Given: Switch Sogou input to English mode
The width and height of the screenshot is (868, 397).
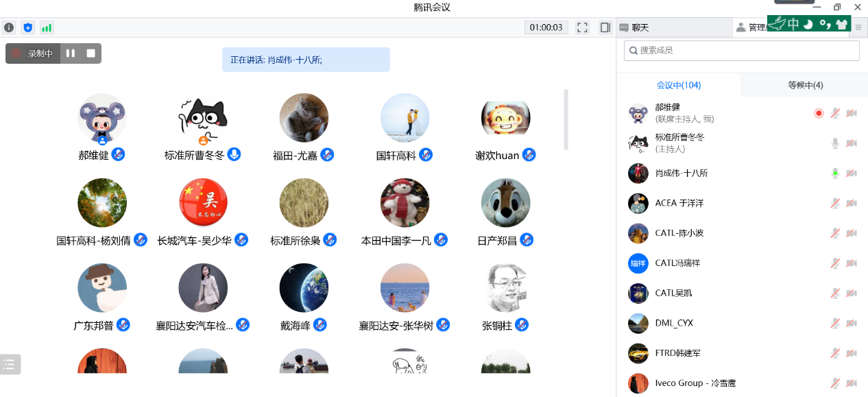Looking at the screenshot, I should pos(794,23).
